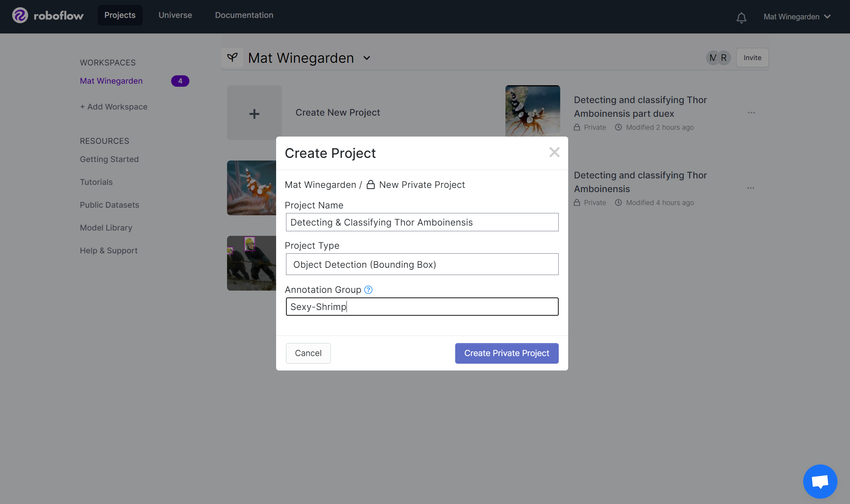Open the notifications bell

pyautogui.click(x=741, y=17)
